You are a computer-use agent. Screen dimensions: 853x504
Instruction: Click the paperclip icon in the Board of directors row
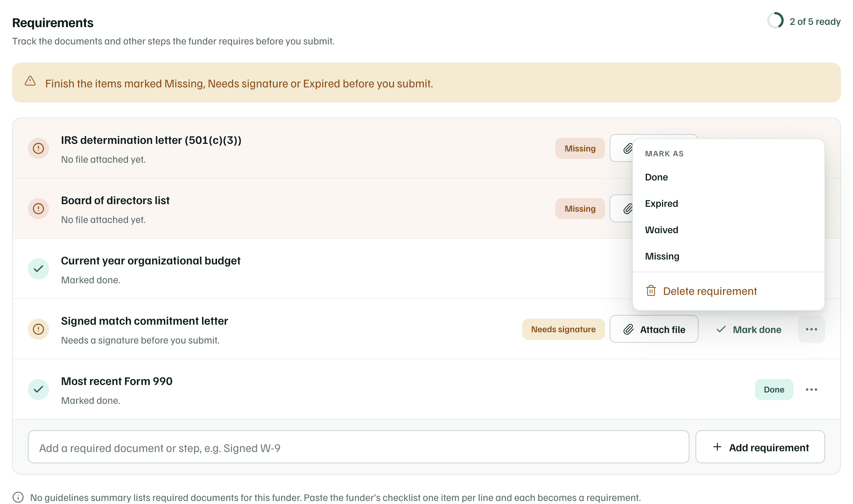click(628, 209)
